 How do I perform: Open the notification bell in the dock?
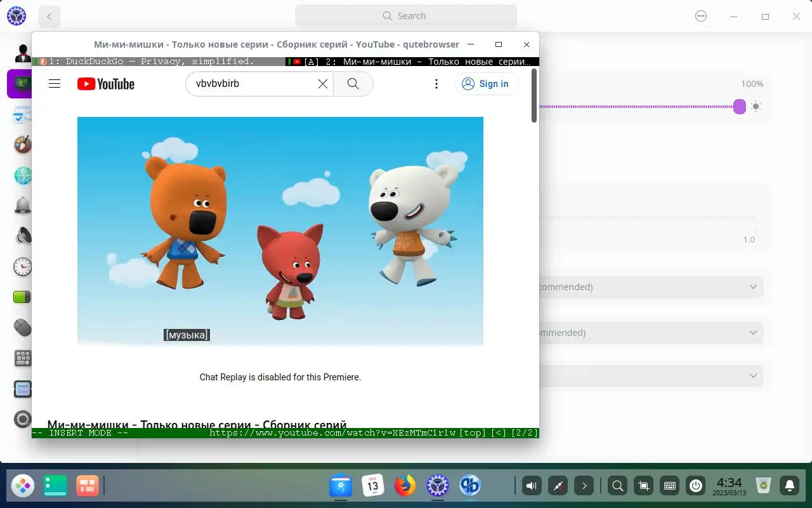(x=790, y=486)
